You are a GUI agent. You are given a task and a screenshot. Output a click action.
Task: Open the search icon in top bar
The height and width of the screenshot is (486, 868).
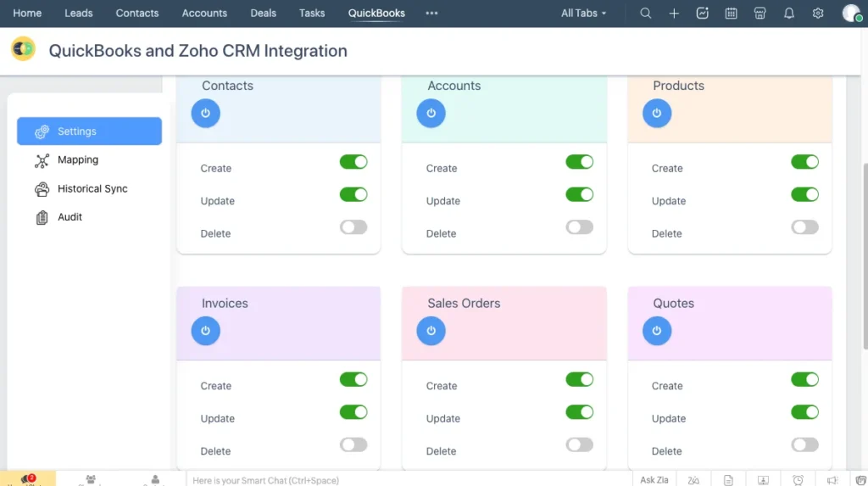coord(645,14)
